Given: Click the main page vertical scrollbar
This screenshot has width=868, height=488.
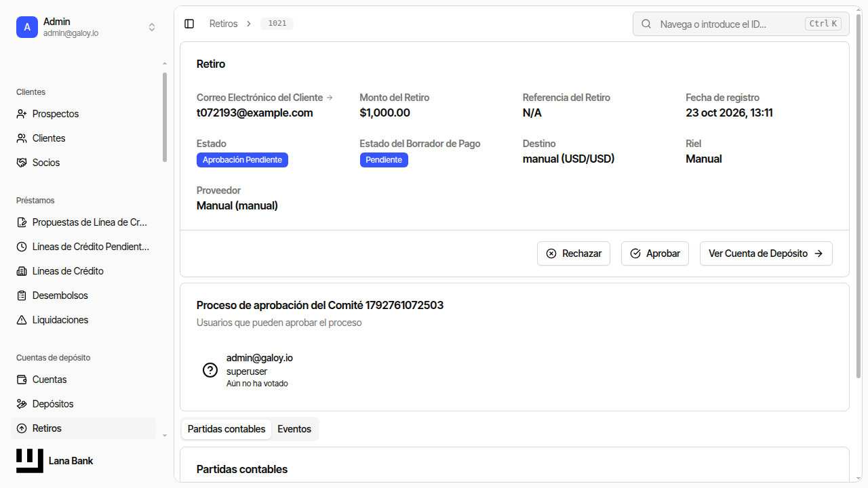Looking at the screenshot, I should [859, 197].
